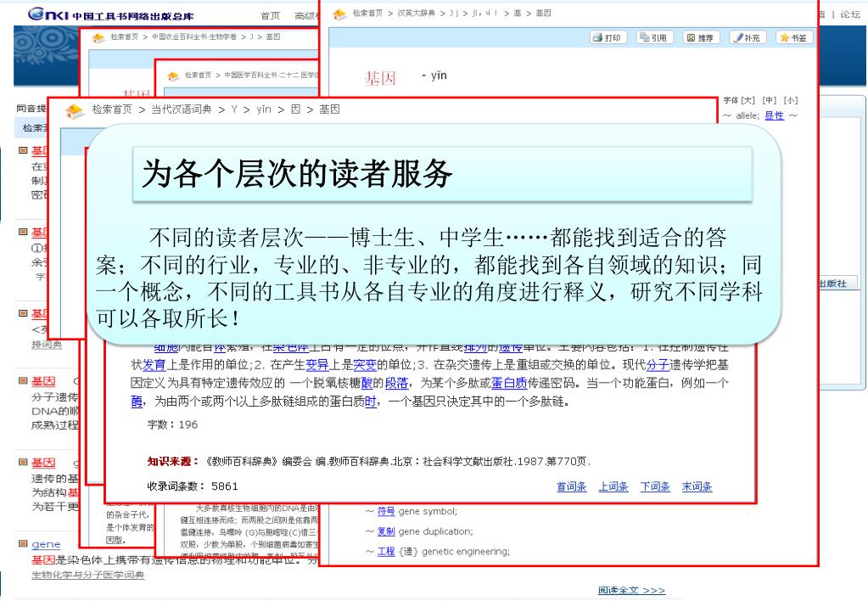Click 分子 link before 遗传学
This screenshot has width=868, height=601.
[x=658, y=364]
